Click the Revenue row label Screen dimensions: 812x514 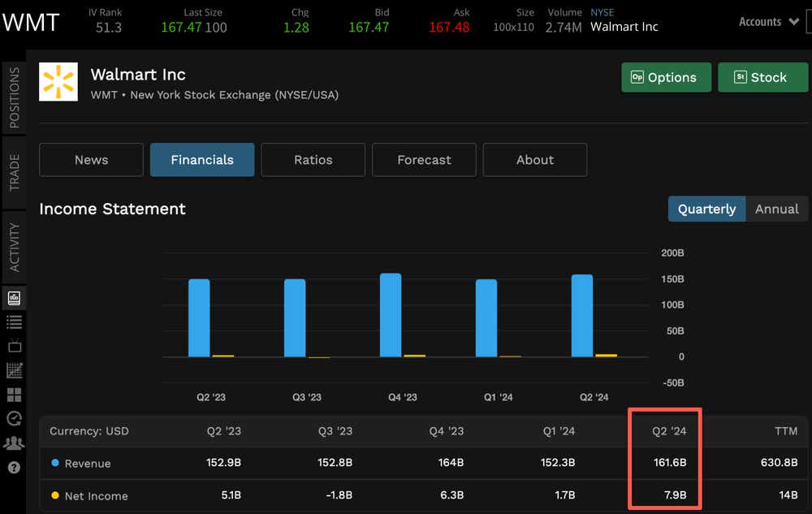[x=88, y=464]
